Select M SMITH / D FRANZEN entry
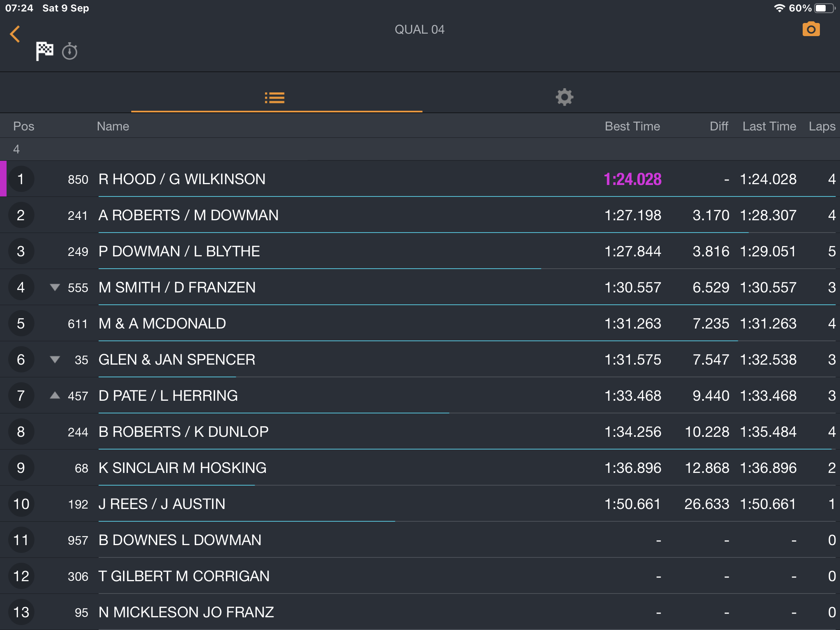The width and height of the screenshot is (840, 630). click(x=420, y=287)
